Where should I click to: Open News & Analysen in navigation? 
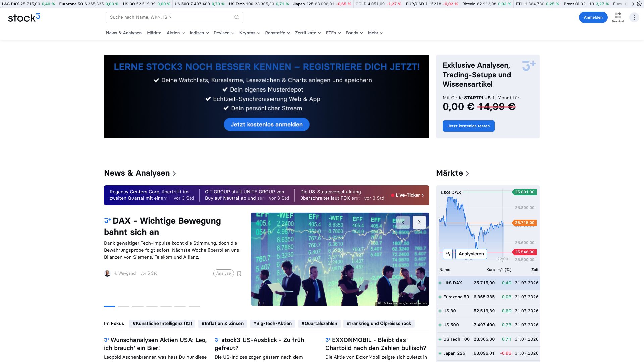124,33
